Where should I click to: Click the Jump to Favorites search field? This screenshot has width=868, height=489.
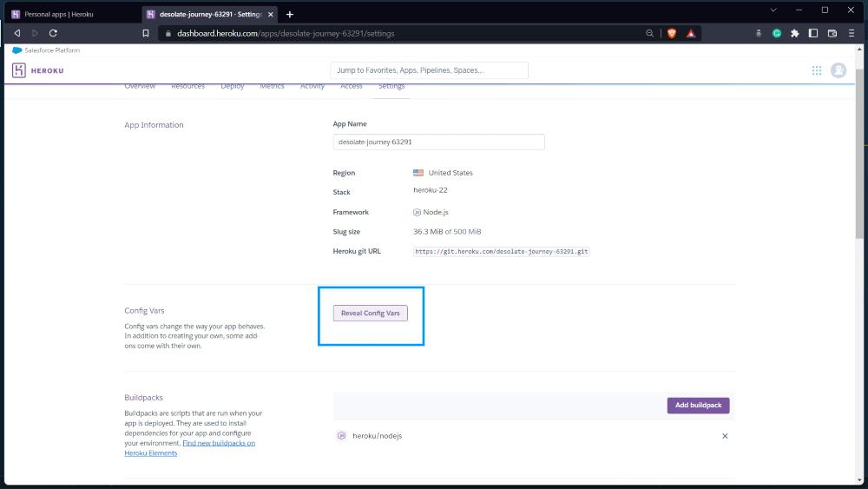click(x=429, y=70)
